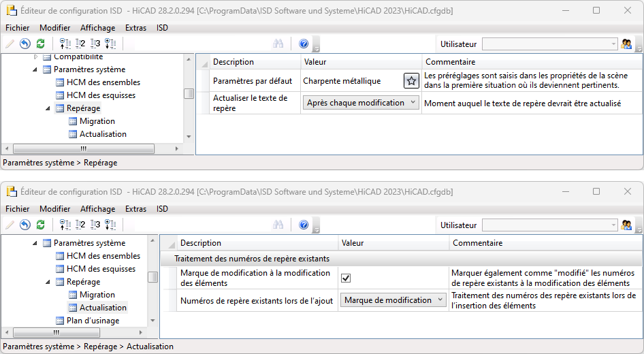Screen dimensions: 644x354
Task: Collapse Paramètres système node in top window
Action: point(35,69)
